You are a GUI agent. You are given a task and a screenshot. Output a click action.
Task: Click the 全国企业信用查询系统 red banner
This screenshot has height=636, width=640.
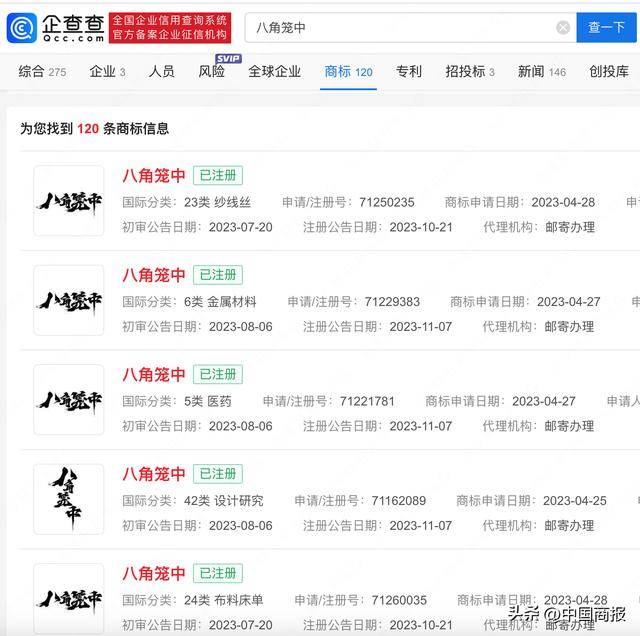(170, 27)
